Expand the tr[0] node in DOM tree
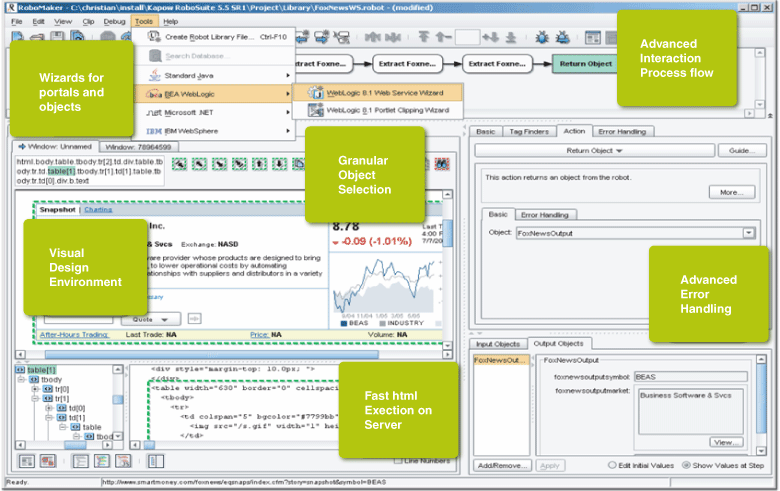The width and height of the screenshot is (780, 491). click(35, 389)
